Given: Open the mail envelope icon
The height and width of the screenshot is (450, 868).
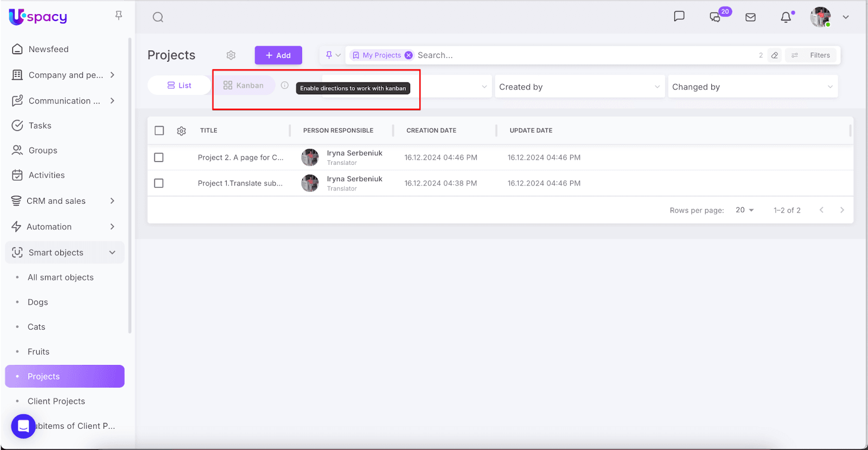Looking at the screenshot, I should [x=750, y=17].
